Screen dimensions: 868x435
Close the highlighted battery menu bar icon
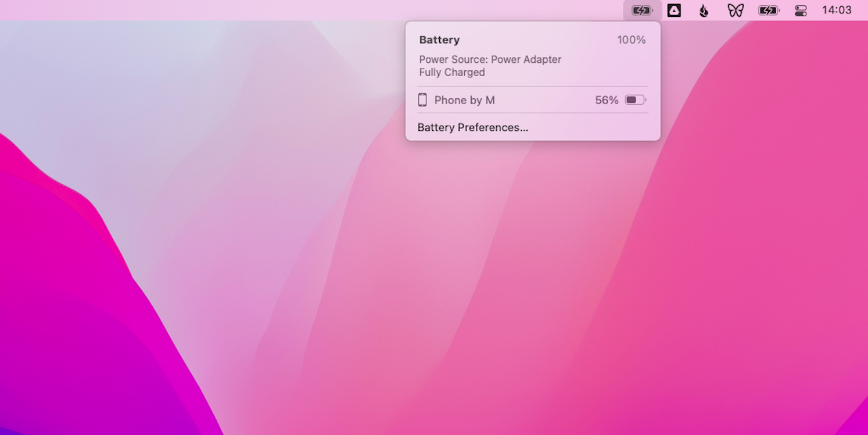(x=642, y=10)
